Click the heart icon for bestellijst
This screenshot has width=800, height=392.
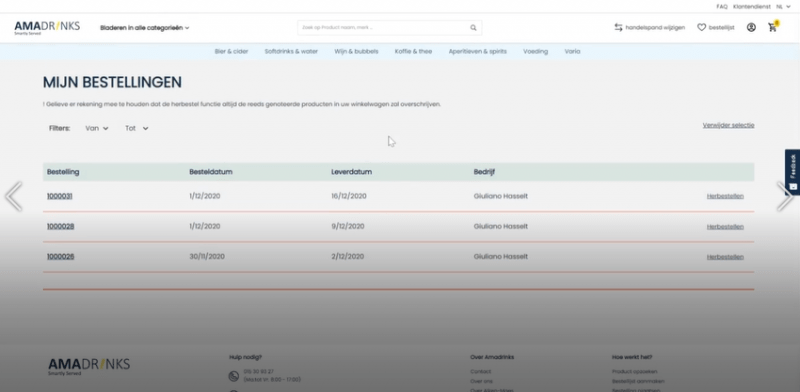point(702,28)
